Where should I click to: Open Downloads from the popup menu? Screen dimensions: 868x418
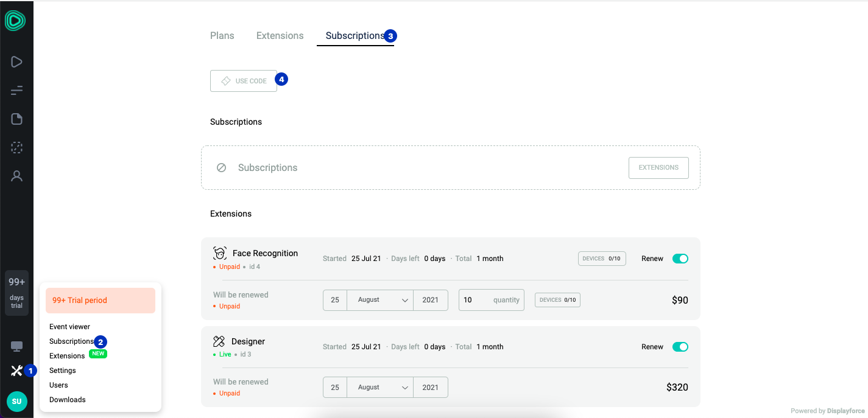pyautogui.click(x=68, y=400)
